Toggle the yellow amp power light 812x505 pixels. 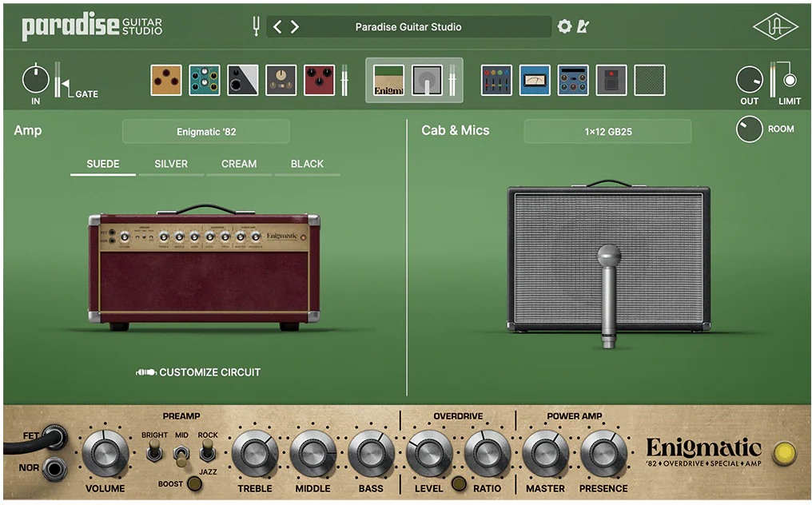[x=784, y=453]
